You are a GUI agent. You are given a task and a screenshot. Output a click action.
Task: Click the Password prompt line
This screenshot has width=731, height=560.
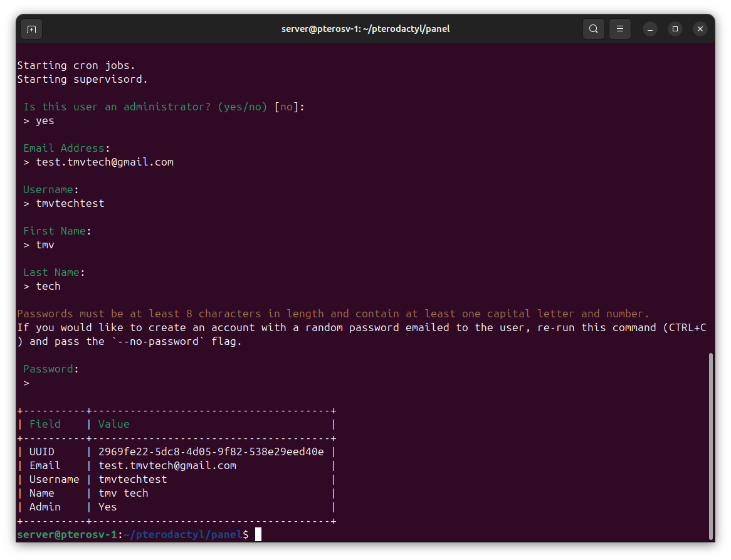tap(50, 369)
